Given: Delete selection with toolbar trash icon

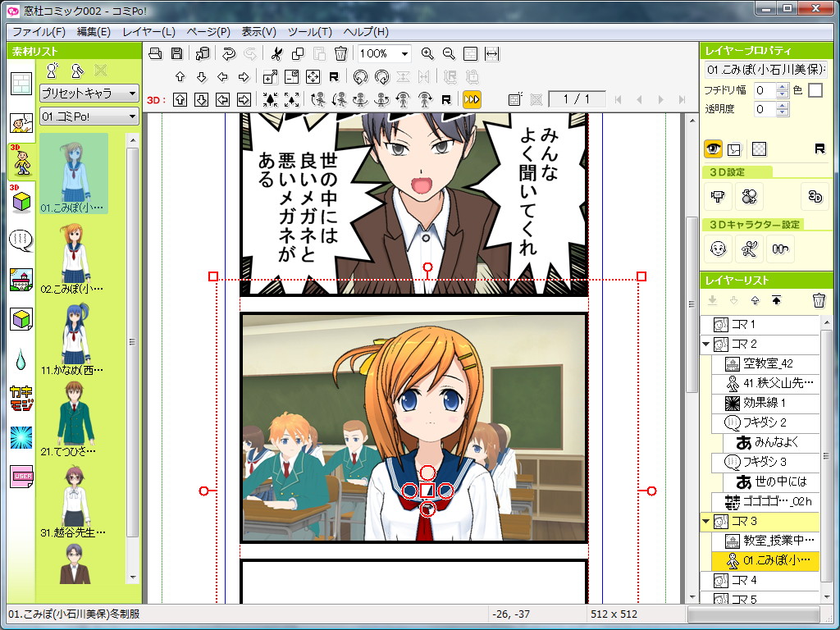Looking at the screenshot, I should [x=340, y=53].
